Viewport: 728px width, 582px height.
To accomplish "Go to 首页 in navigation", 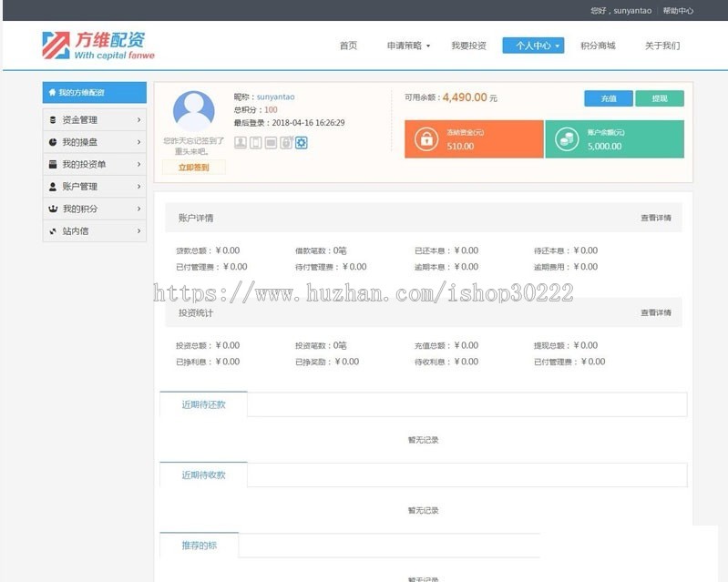I will (x=348, y=46).
